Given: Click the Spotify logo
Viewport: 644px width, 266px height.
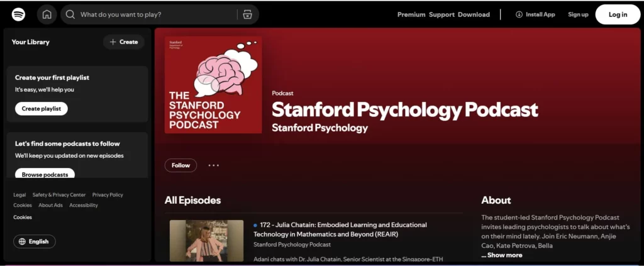Looking at the screenshot, I should (18, 14).
